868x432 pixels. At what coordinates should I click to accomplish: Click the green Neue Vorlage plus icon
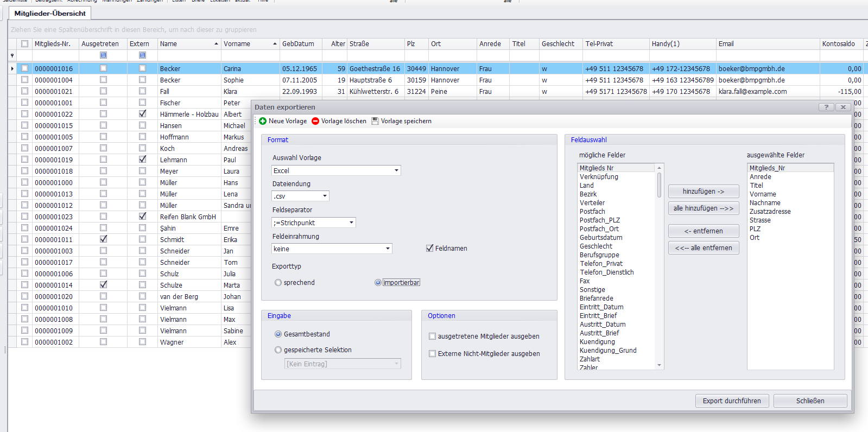coord(263,121)
